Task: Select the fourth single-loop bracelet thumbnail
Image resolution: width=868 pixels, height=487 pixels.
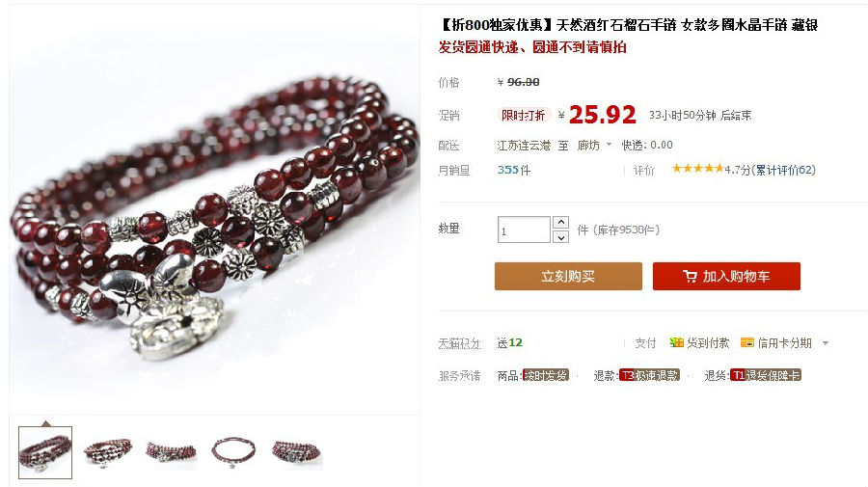Action: 233,452
